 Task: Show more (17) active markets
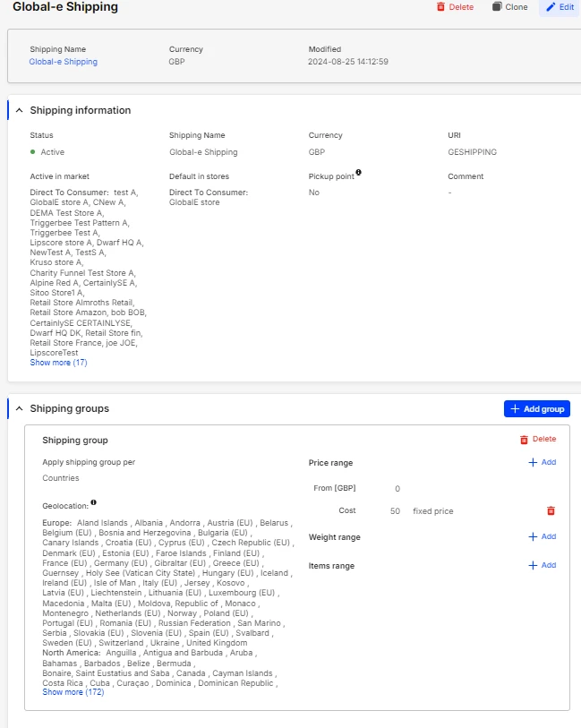pos(58,363)
